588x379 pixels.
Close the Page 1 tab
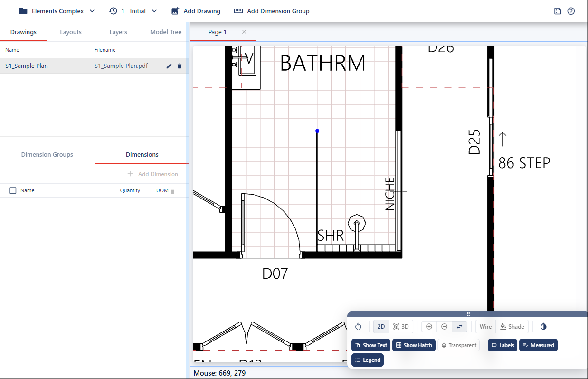tap(244, 32)
